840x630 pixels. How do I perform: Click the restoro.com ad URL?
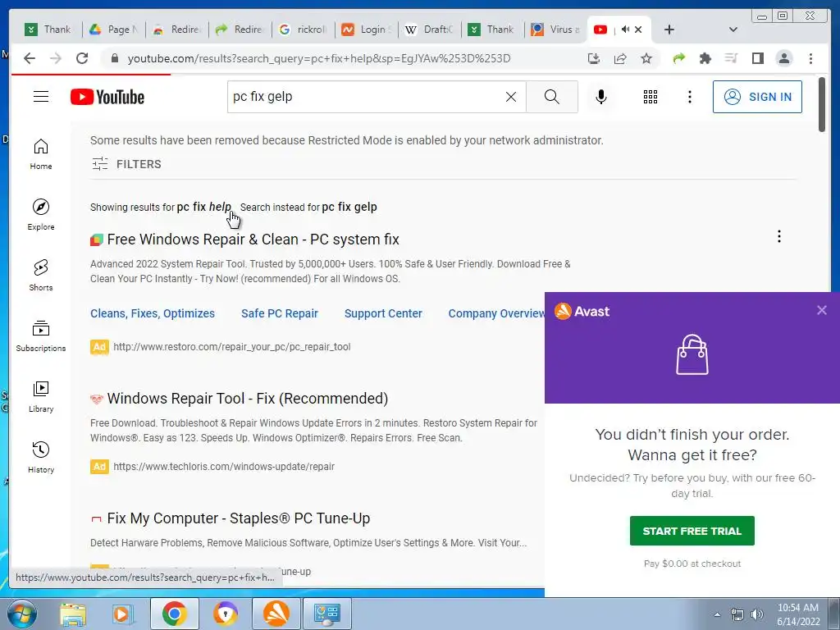[x=232, y=347]
